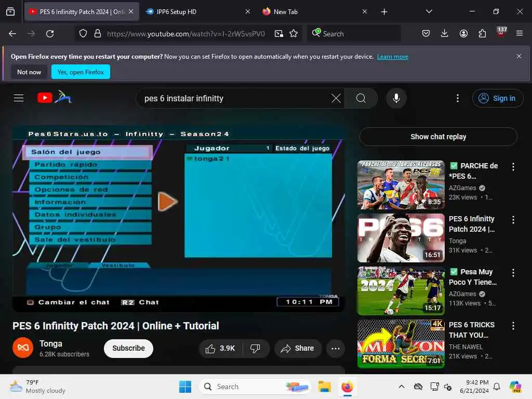Like the video with thumbs up
The image size is (532, 399).
pyautogui.click(x=220, y=349)
